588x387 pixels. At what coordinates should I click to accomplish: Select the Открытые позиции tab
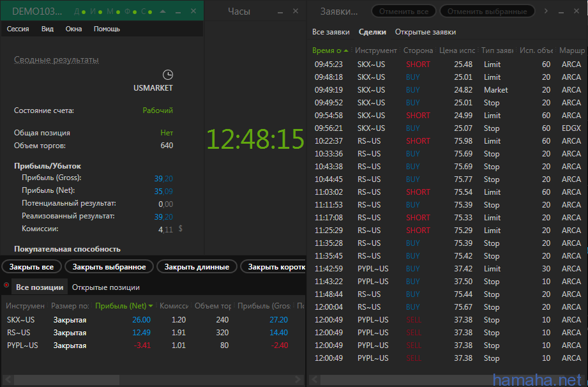pos(106,287)
